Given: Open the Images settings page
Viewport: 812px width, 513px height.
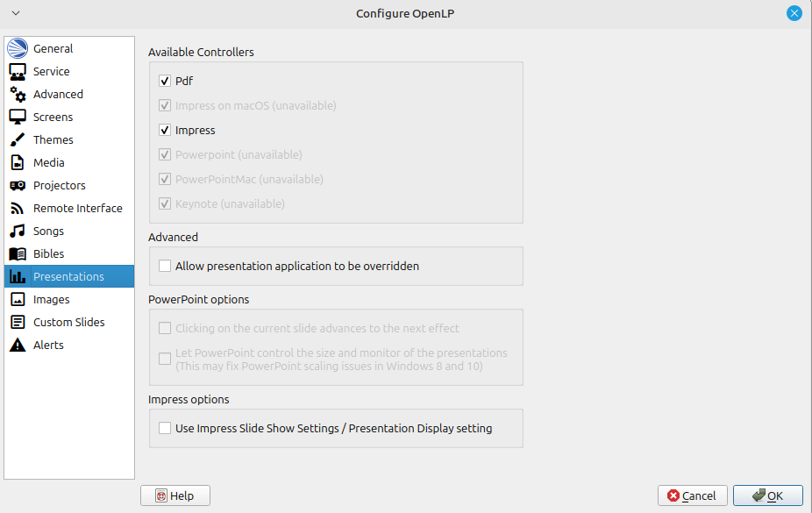Looking at the screenshot, I should point(51,300).
